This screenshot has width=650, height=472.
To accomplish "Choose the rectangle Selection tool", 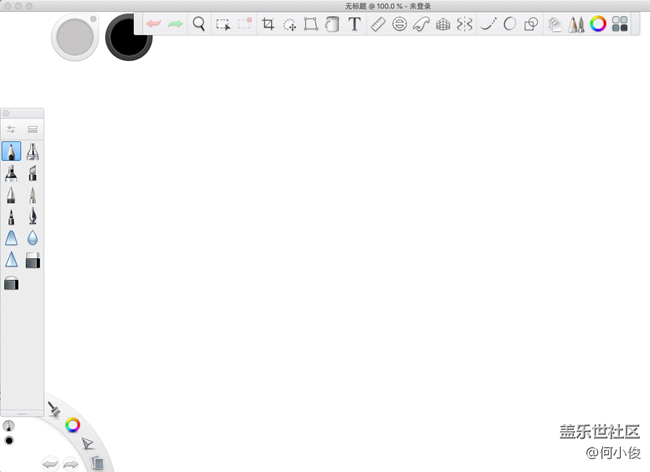I will 222,24.
